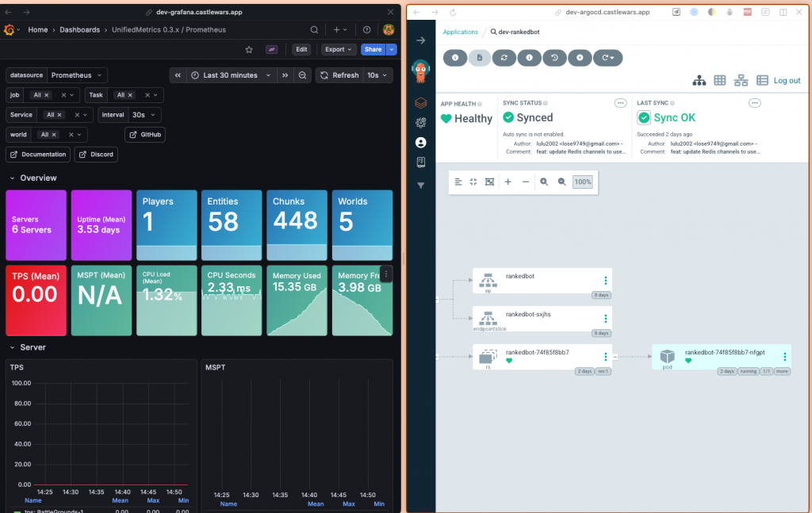Open the rankedbot endpoint node menu
812x513 pixels.
[x=605, y=281]
